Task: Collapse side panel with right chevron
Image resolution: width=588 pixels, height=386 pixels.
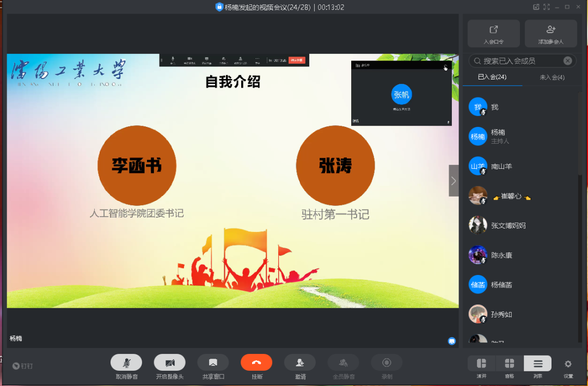Action: tap(454, 181)
